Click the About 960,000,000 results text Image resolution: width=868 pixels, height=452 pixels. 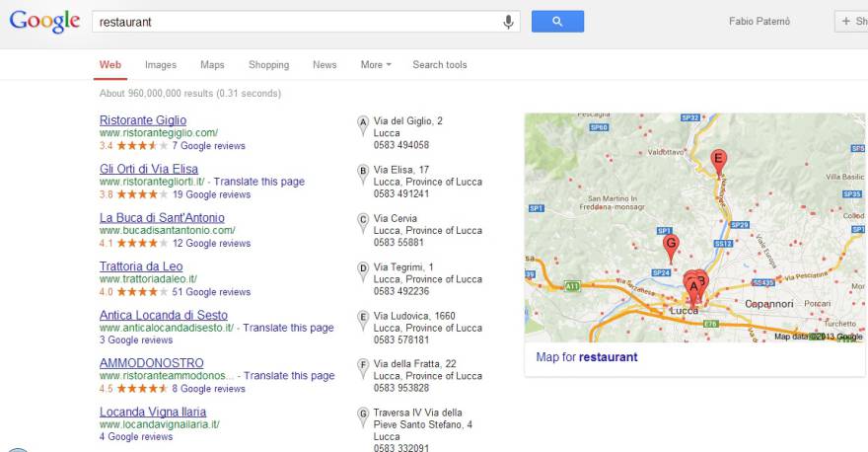tap(189, 94)
